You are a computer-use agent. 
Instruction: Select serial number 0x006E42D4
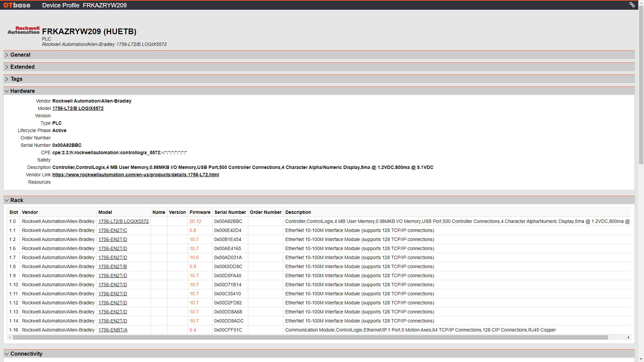coord(227,230)
